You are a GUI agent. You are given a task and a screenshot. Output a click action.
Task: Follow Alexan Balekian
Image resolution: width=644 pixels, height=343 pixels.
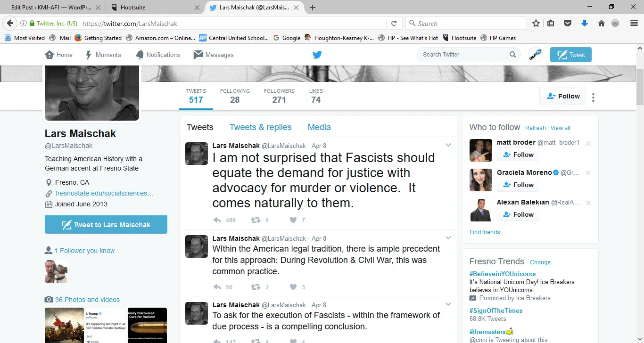(518, 214)
